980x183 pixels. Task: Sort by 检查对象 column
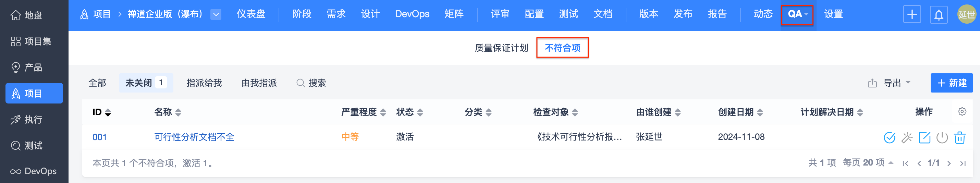(x=555, y=112)
